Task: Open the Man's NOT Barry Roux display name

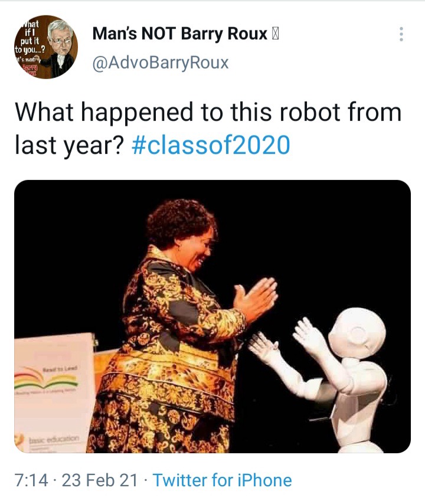Action: [180, 34]
